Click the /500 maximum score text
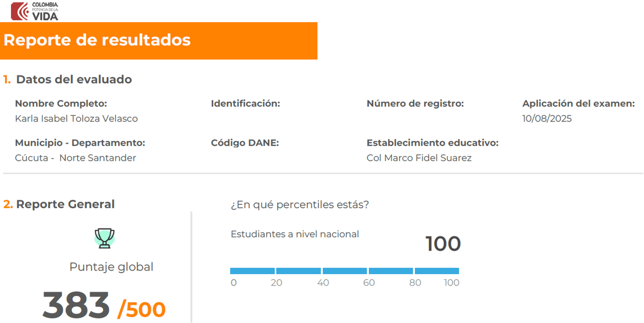This screenshot has width=644, height=323. click(142, 309)
